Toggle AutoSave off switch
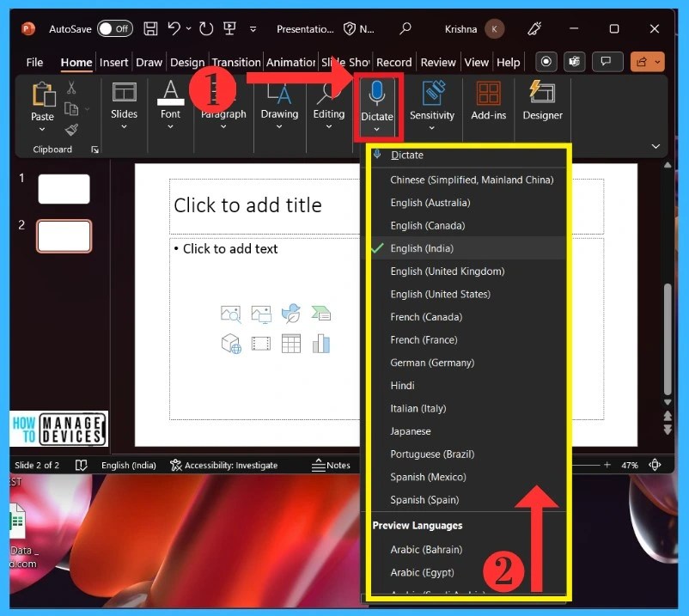Viewport: 689px width, 616px height. point(115,28)
